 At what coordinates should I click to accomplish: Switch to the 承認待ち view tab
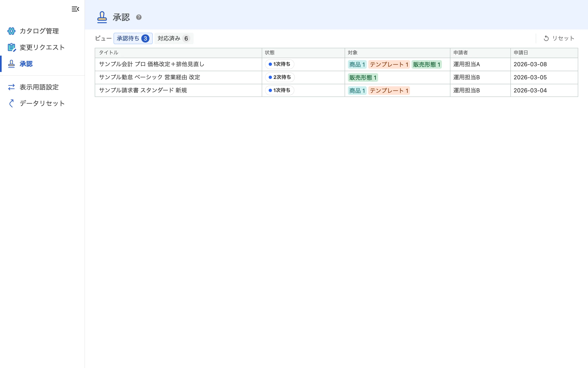coord(133,38)
